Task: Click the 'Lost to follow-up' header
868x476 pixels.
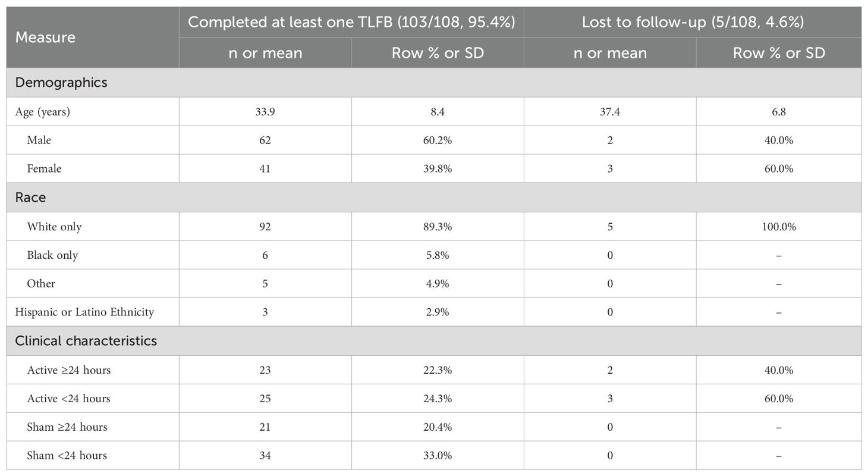Action: click(x=693, y=23)
